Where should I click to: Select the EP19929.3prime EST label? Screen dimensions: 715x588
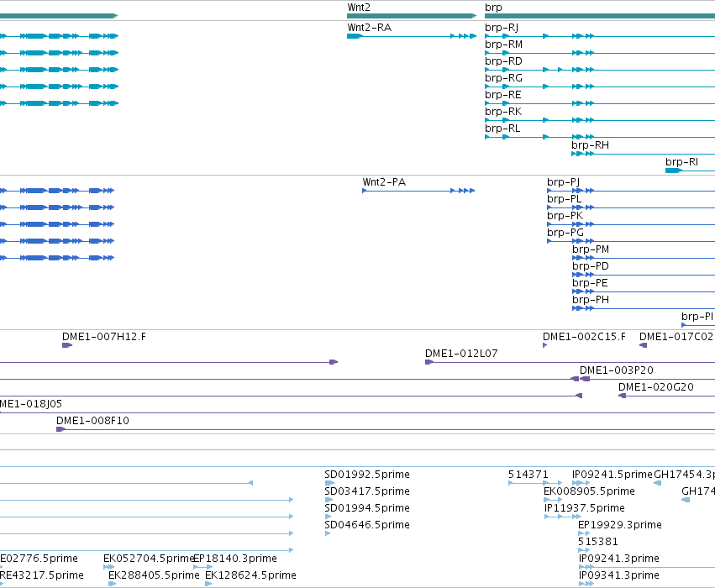point(620,526)
